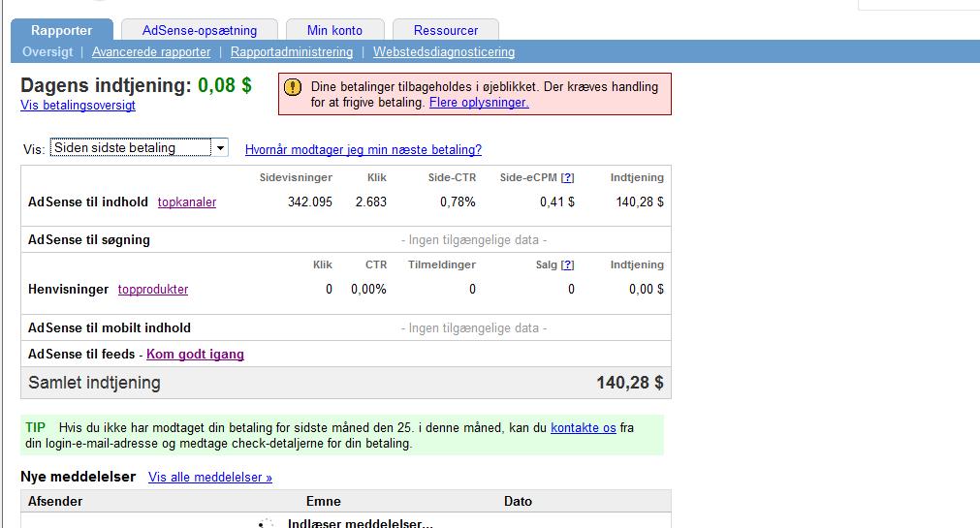
Task: Open Avancerede rapporter in the sub-navigation
Action: 151,52
